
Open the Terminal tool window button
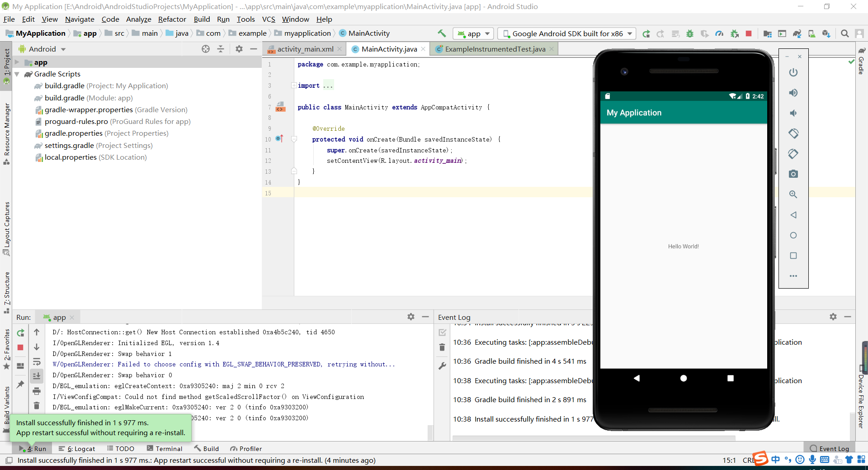click(x=165, y=449)
